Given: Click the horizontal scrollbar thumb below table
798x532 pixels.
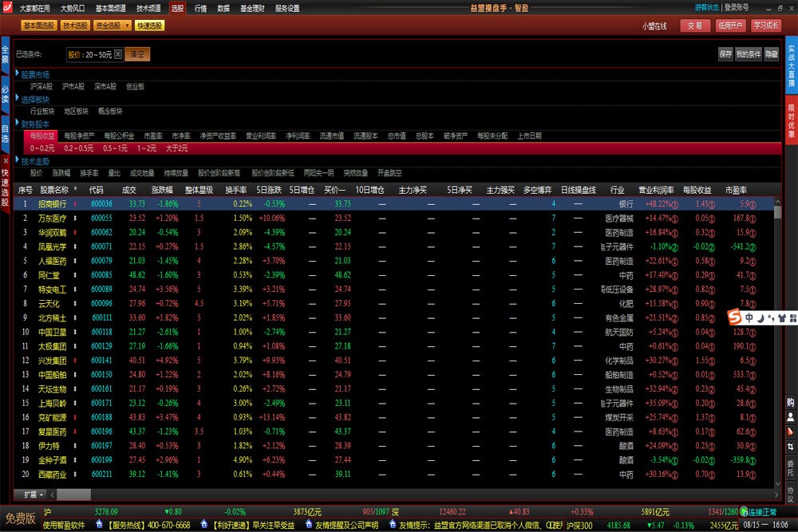Looking at the screenshot, I should (x=73, y=495).
